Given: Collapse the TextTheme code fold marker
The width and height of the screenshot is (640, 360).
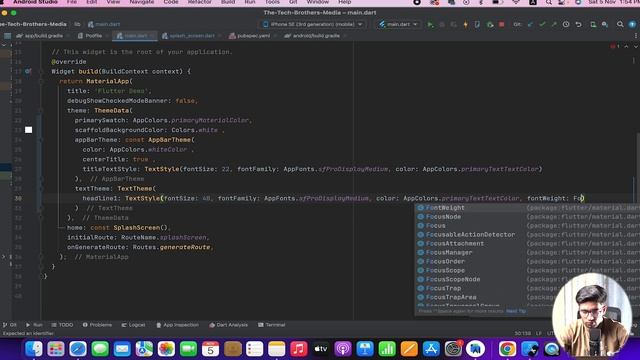Looking at the screenshot, I should pos(41,189).
